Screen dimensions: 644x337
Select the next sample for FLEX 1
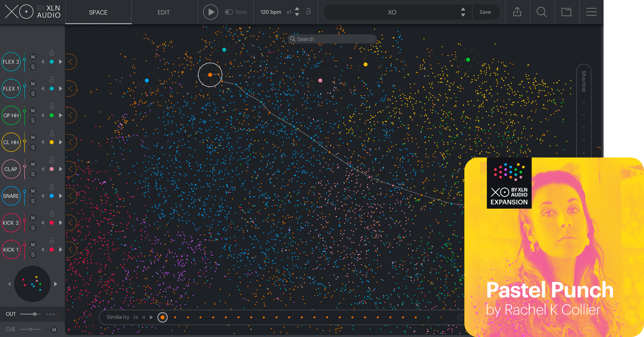(x=61, y=89)
